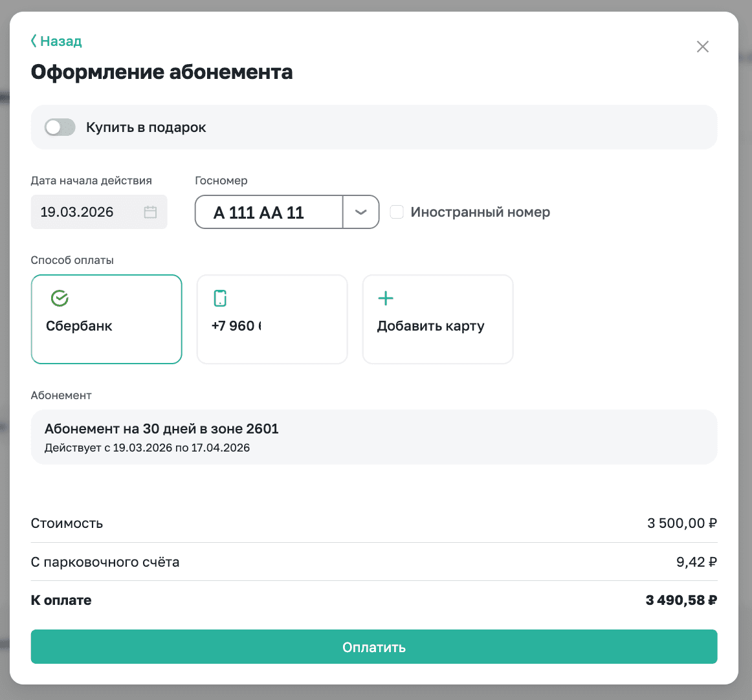The image size is (752, 700).
Task: Click the green checkmark inside Sberbank card
Action: point(60,298)
